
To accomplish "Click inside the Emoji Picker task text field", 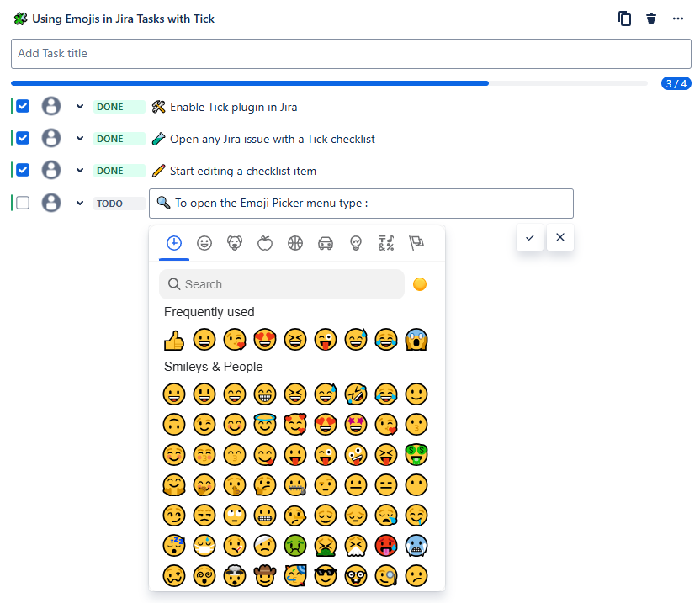I will [361, 204].
